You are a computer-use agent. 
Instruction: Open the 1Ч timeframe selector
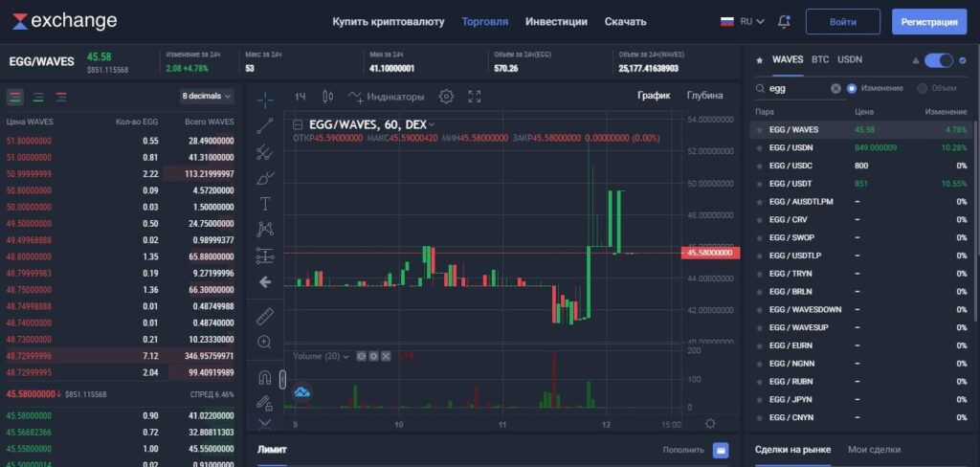(x=300, y=97)
